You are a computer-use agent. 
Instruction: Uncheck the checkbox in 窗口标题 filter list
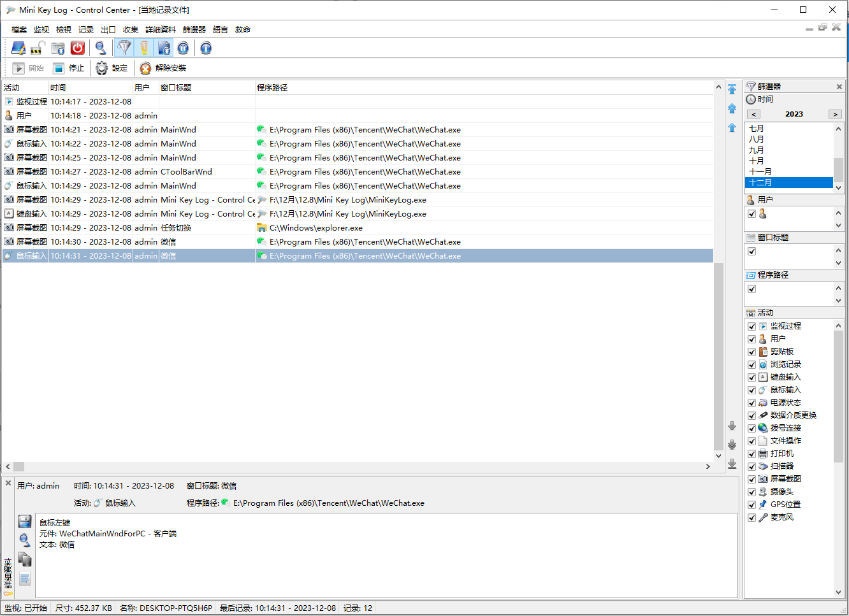pyautogui.click(x=751, y=251)
